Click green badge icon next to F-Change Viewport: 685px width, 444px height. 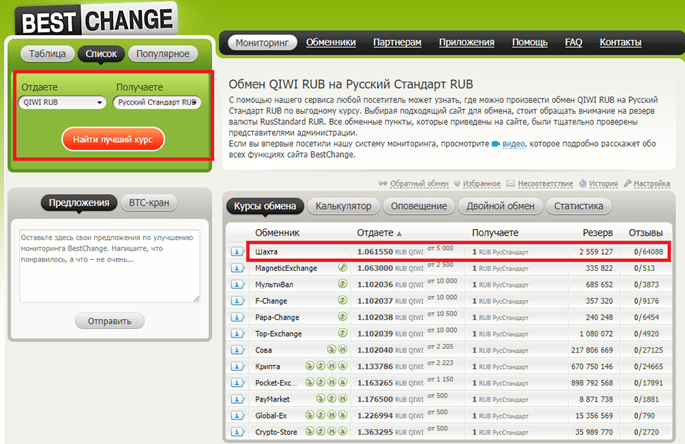pyautogui.click(x=342, y=300)
